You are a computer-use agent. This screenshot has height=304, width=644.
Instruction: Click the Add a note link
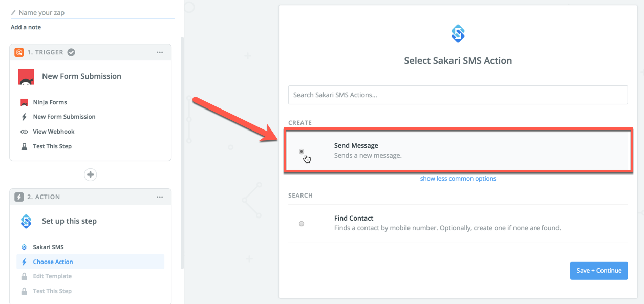point(26,27)
